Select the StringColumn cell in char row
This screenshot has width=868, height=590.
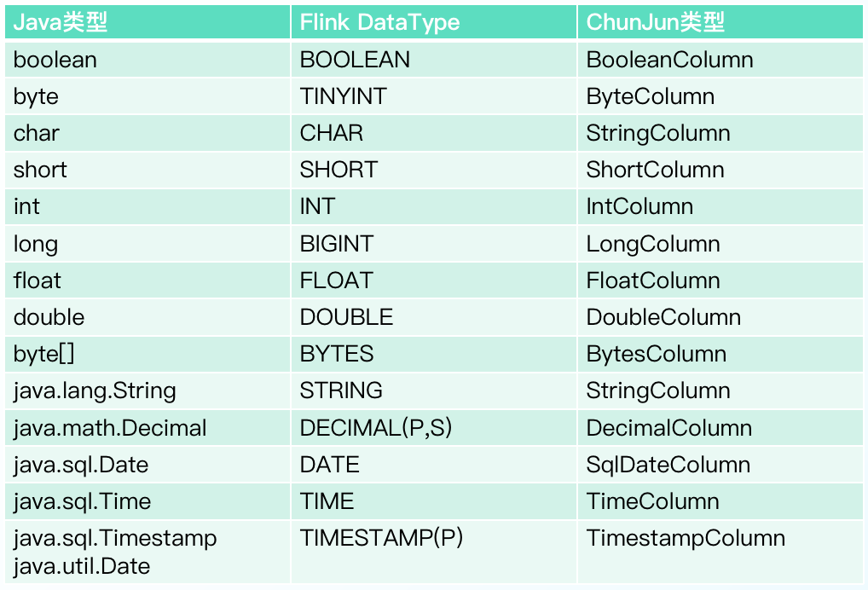pos(658,134)
